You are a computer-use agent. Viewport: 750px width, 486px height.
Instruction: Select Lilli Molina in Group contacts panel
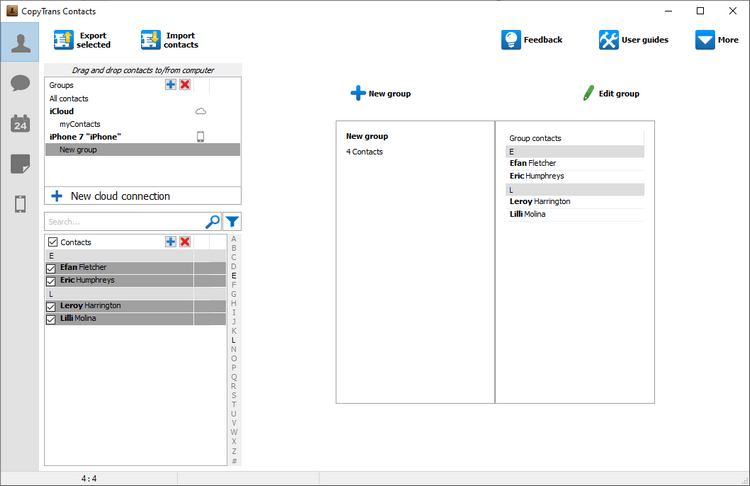575,214
